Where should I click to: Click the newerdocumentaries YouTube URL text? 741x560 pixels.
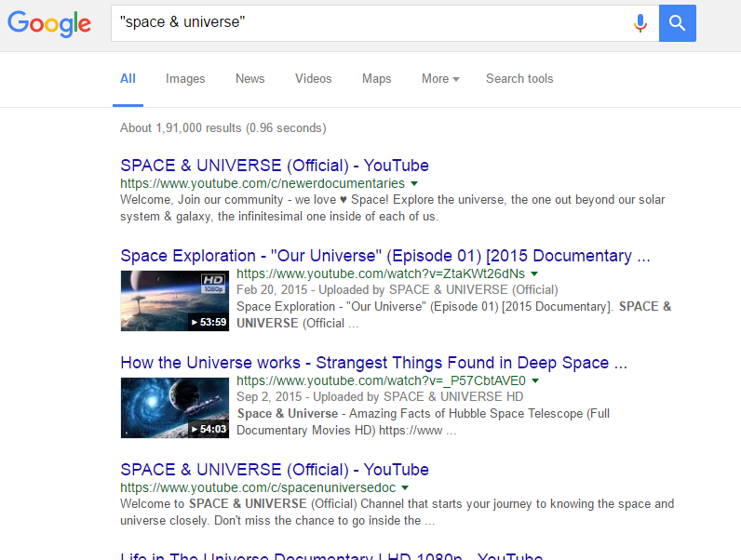tap(263, 183)
